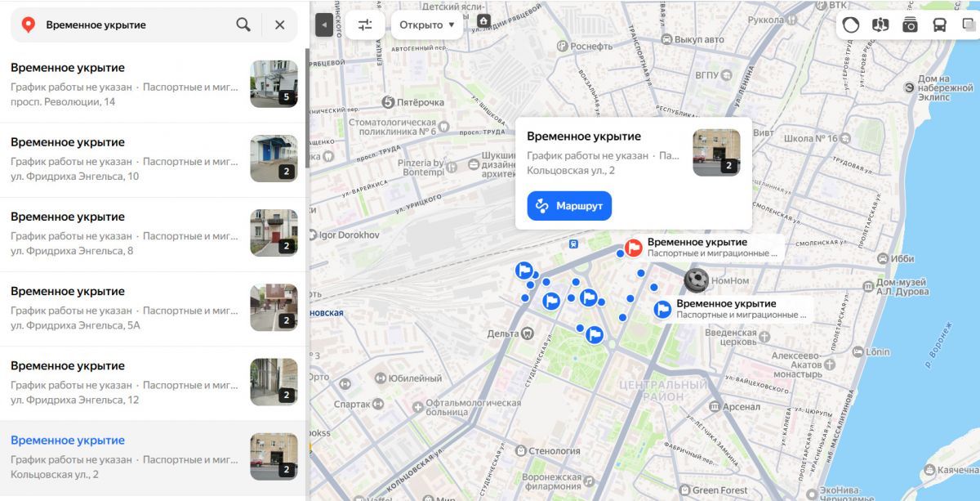The image size is (980, 501).
Task: Click the Алексеево-Акатов монастырь icon
Action: 831,365
